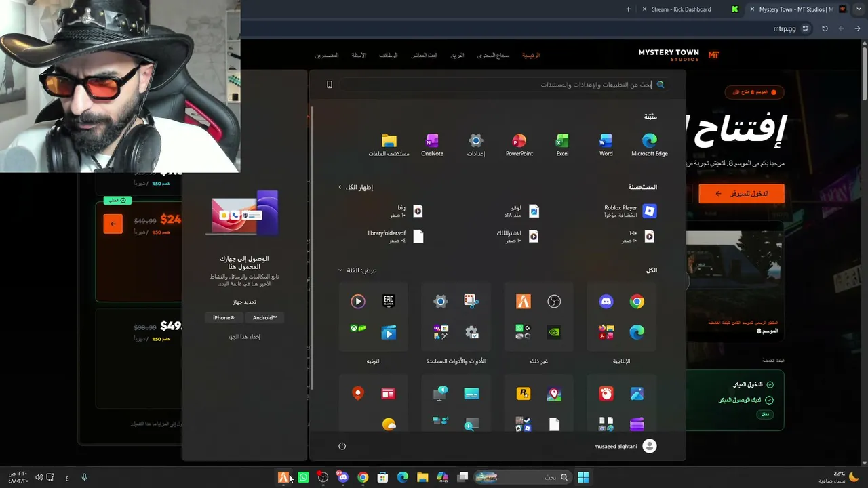Open البث المباشر nav item
This screenshot has width=868, height=488.
coord(425,55)
